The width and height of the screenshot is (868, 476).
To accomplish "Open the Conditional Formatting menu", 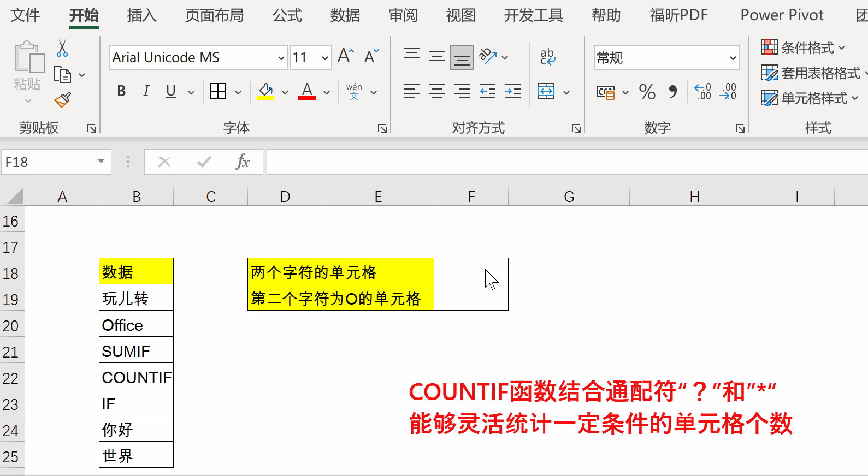I will [803, 47].
